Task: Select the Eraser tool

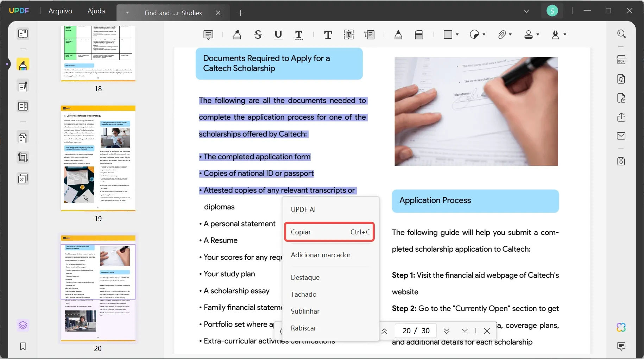Action: (x=419, y=34)
